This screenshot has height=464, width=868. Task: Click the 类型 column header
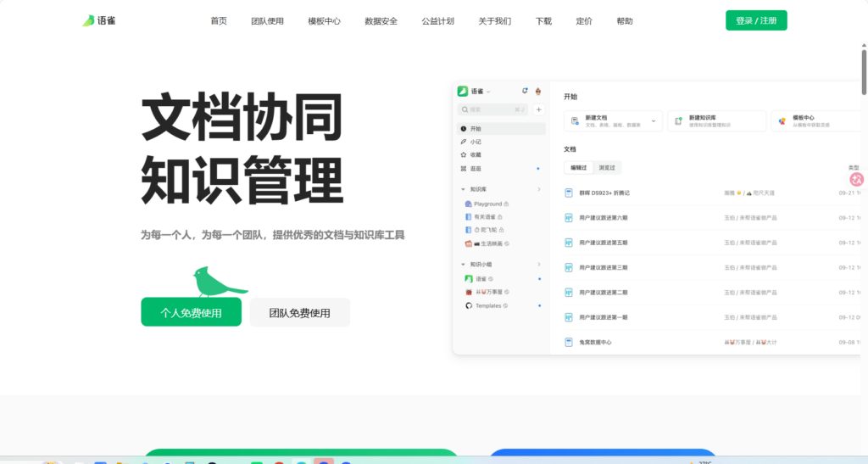[854, 168]
